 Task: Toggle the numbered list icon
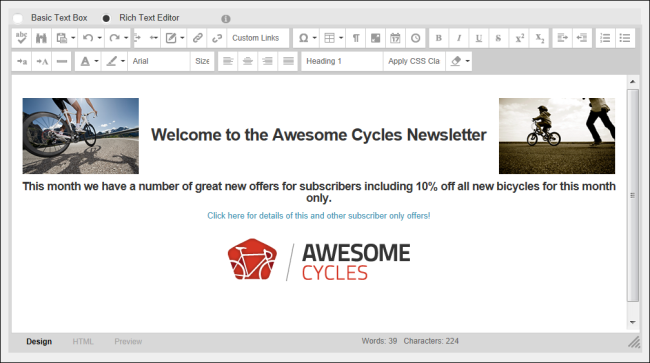[605, 38]
